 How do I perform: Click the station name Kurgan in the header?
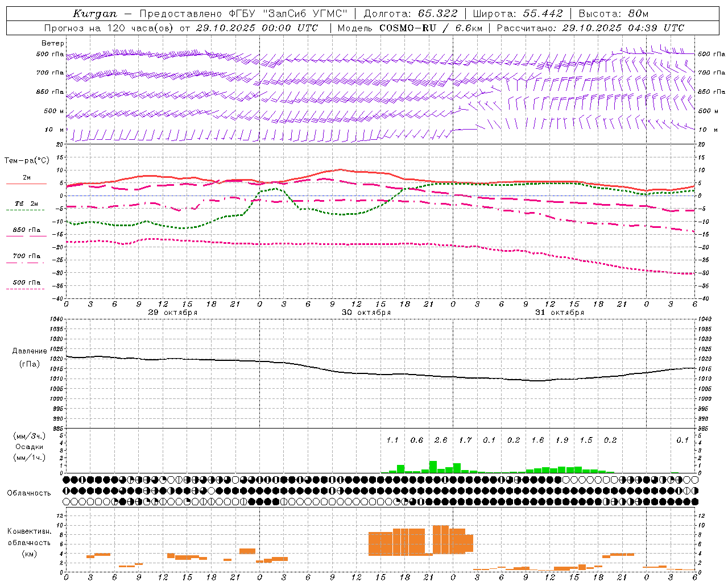click(95, 14)
